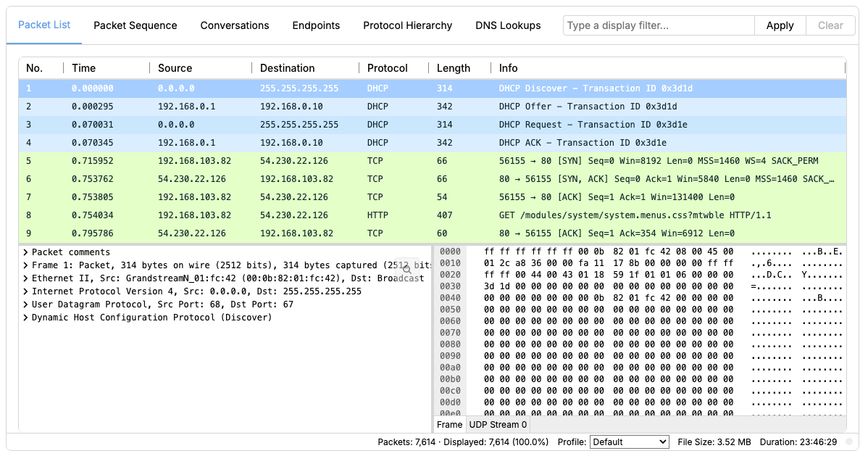Expand the Ethernet II section
The width and height of the screenshot is (868, 456).
tap(26, 278)
